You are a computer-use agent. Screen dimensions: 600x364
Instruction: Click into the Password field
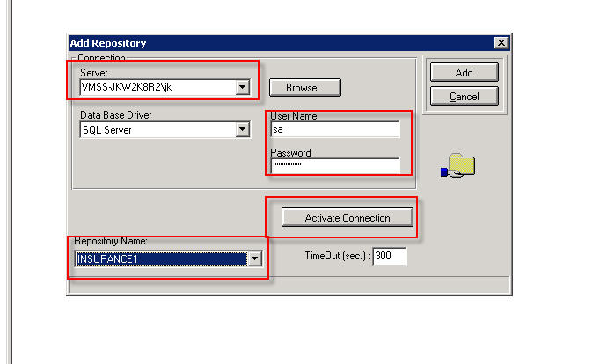[x=335, y=165]
